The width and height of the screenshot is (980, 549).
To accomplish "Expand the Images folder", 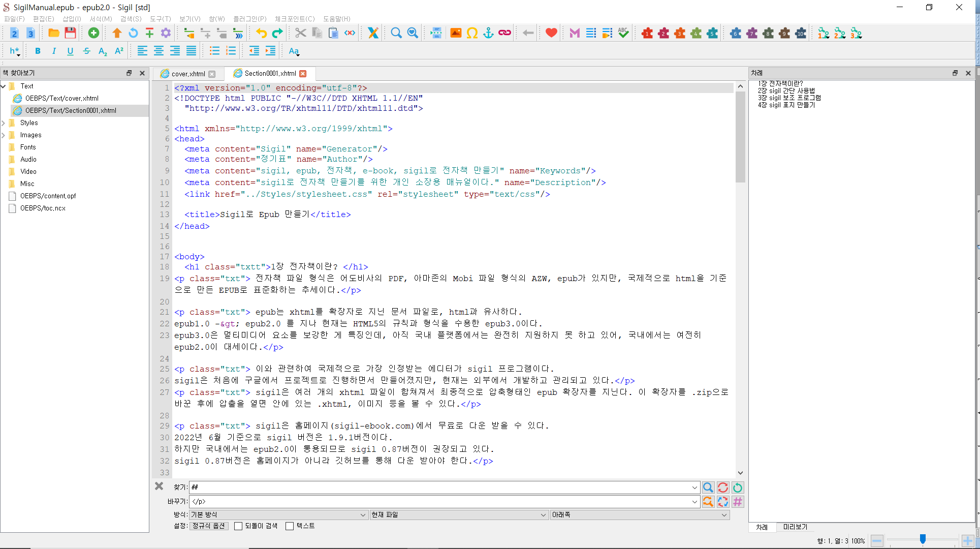I will coord(4,135).
